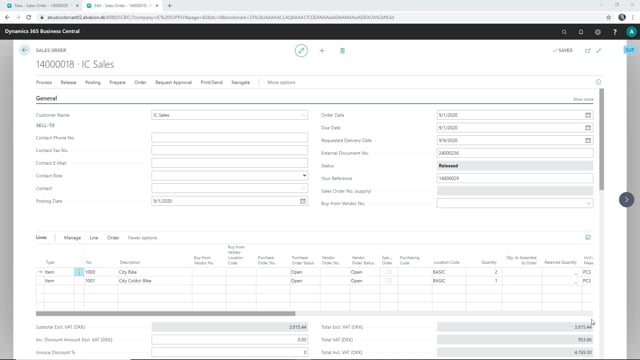The height and width of the screenshot is (360, 640).
Task: Expand the Contact Role dropdown
Action: click(x=304, y=176)
